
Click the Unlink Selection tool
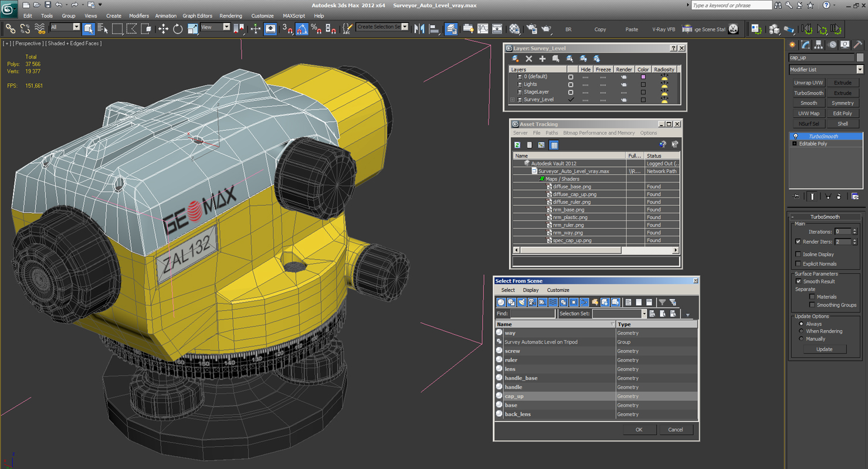pos(25,29)
